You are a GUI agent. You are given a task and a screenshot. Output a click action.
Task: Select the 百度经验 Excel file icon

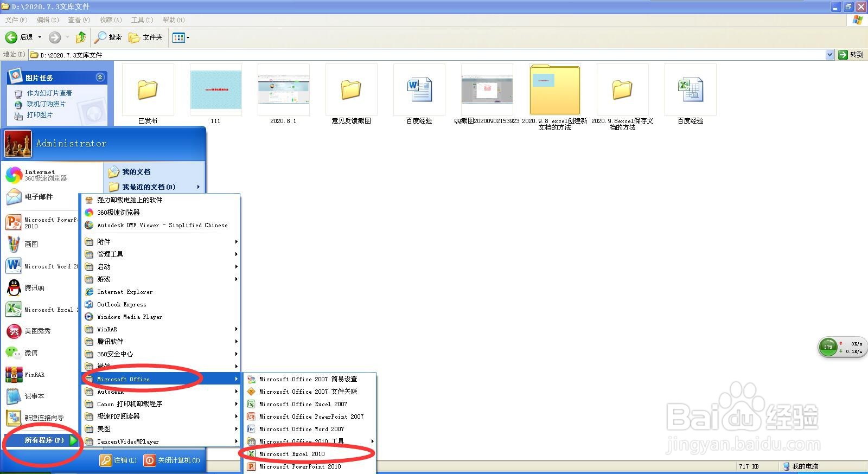(x=690, y=94)
